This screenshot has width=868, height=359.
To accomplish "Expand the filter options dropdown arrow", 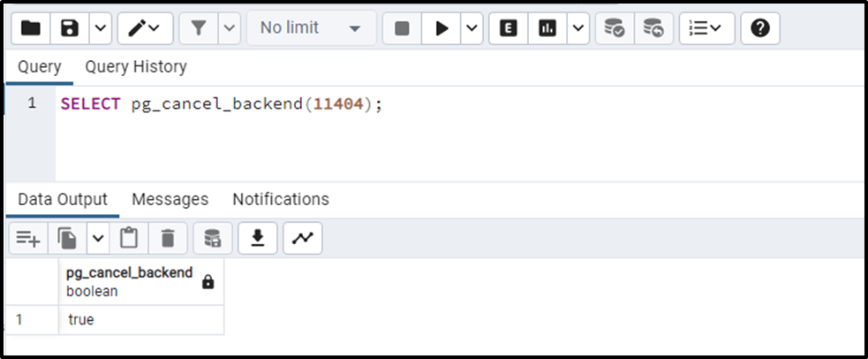I will click(x=230, y=28).
